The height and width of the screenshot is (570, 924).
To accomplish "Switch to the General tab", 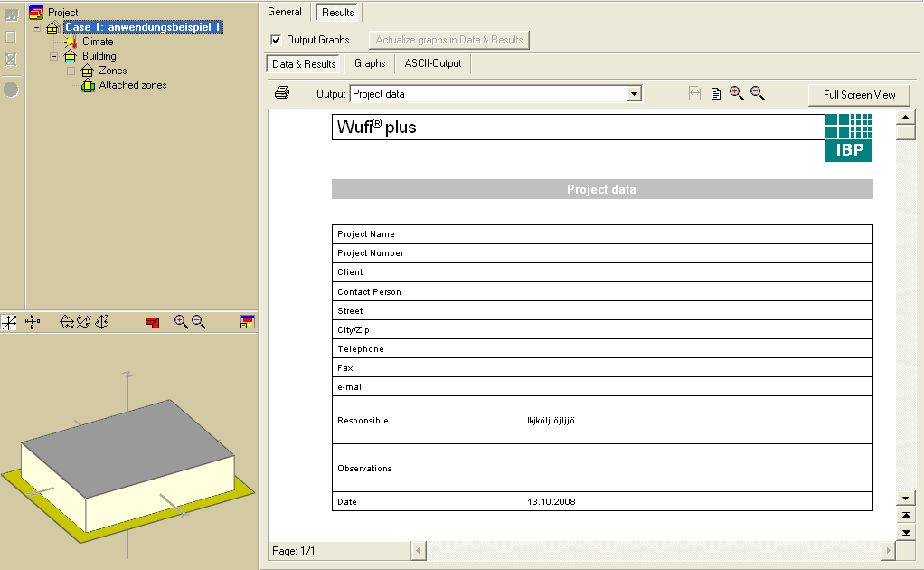I will 285,12.
